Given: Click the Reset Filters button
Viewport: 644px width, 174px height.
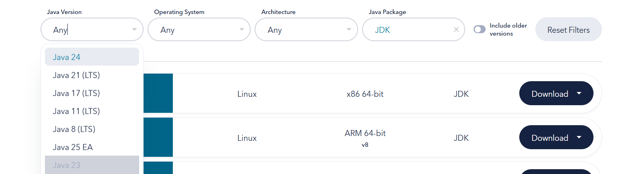Looking at the screenshot, I should (x=568, y=30).
